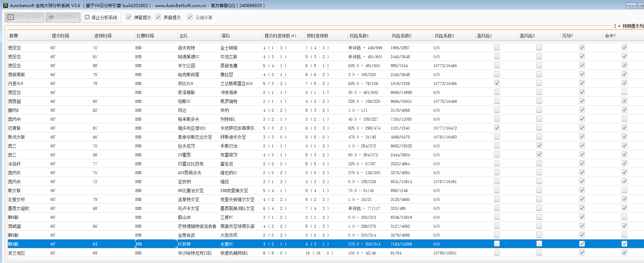The height and width of the screenshot is (263, 644).
Task: Uncheck 完场? for the 诺夫克特 row
Action: coord(582,47)
